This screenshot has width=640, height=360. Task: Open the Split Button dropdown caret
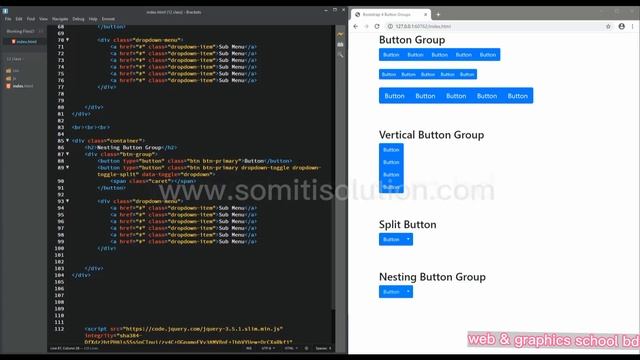[x=408, y=240]
